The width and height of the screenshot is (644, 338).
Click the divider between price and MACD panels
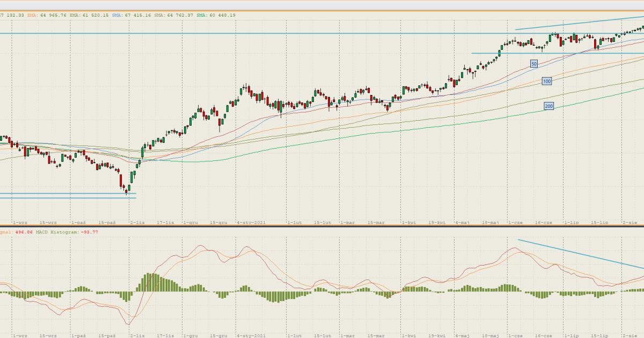pos(322,226)
